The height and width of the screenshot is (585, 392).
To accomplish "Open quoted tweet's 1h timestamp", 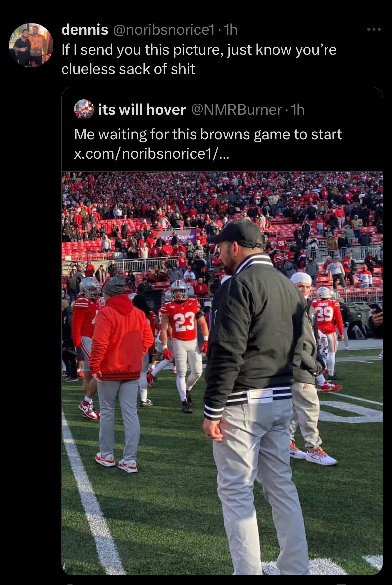I will tap(297, 109).
